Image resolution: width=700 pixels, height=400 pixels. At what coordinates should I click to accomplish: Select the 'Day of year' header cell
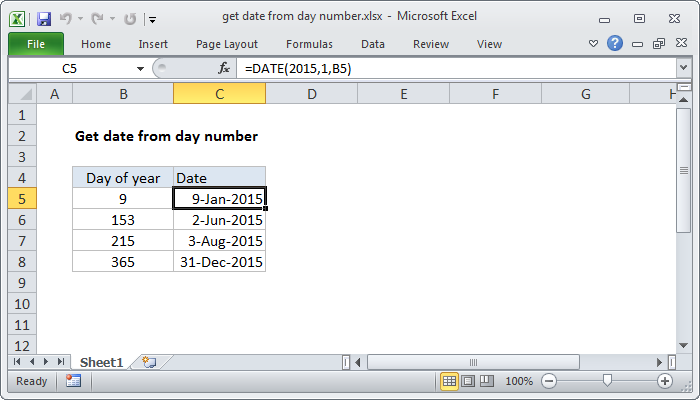[123, 178]
